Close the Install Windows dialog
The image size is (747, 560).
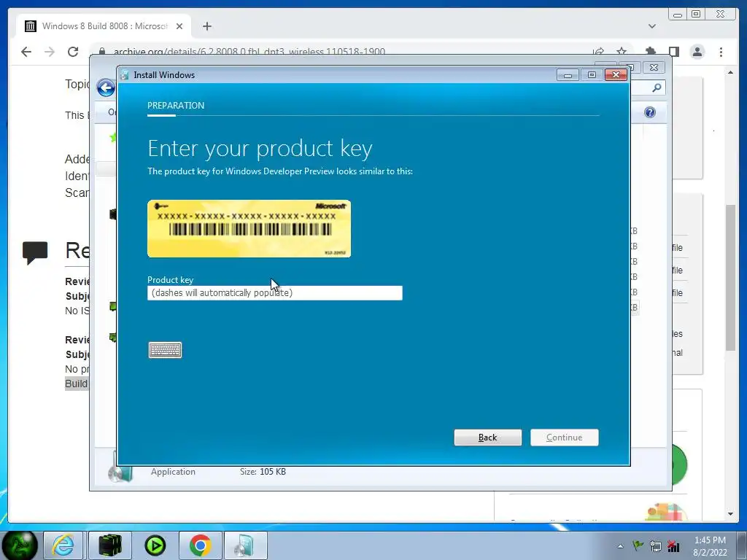(616, 75)
